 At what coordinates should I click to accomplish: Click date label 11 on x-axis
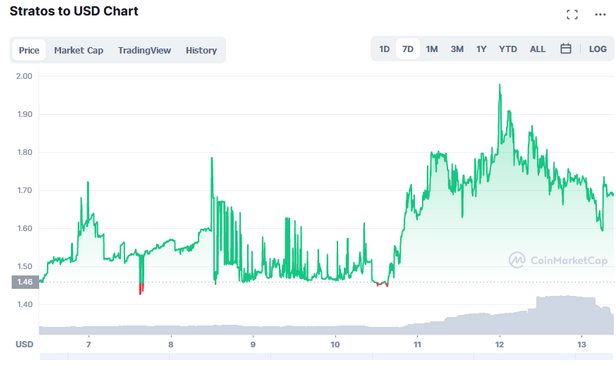[x=417, y=345]
